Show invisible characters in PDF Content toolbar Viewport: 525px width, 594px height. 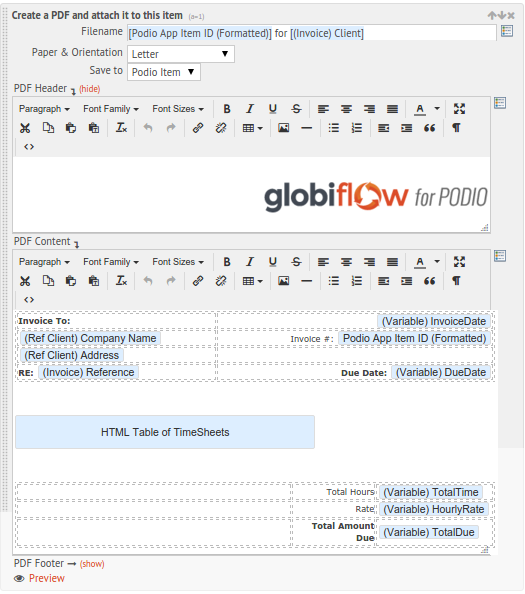(456, 281)
